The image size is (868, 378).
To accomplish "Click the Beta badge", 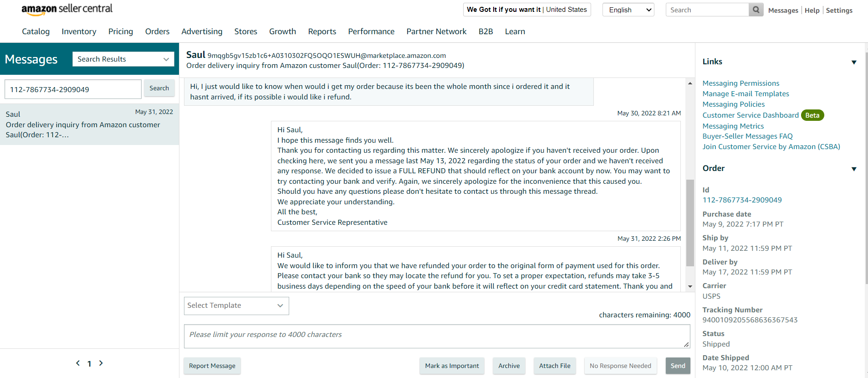I will coord(812,115).
